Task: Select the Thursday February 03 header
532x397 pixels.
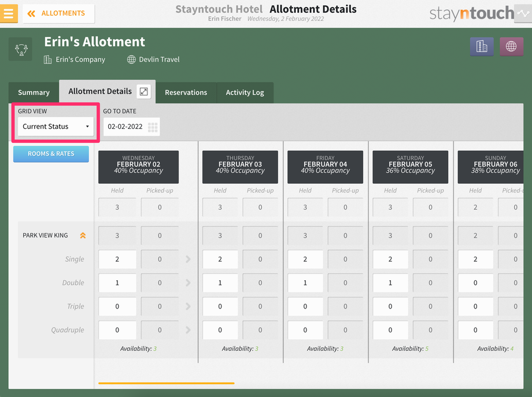Action: point(240,167)
